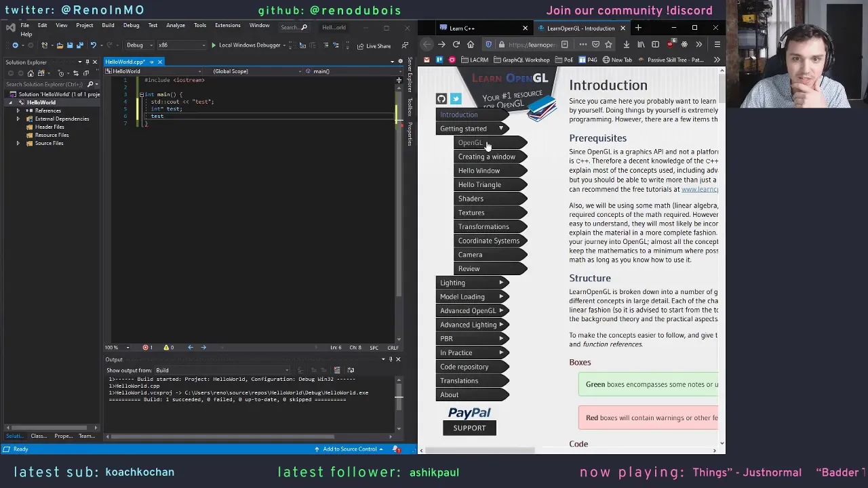Viewport: 868px width, 488px height.
Task: Open the File menu in Visual Studio
Action: click(24, 26)
